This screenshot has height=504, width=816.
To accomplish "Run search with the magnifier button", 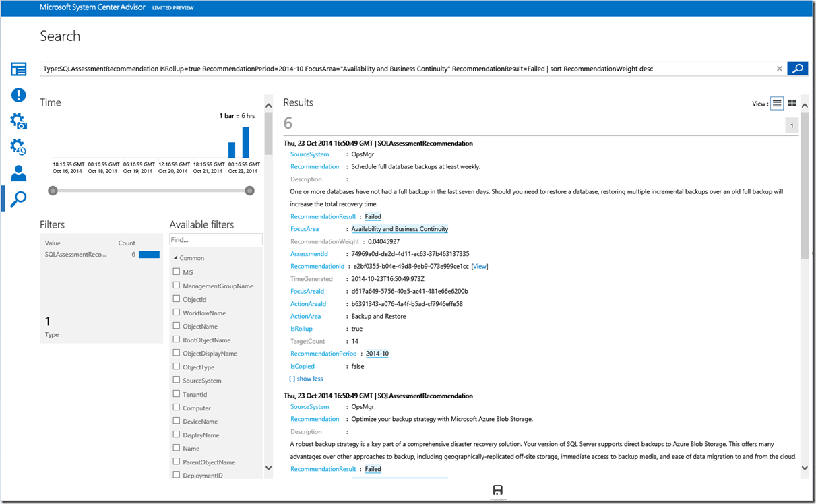I will (x=797, y=68).
